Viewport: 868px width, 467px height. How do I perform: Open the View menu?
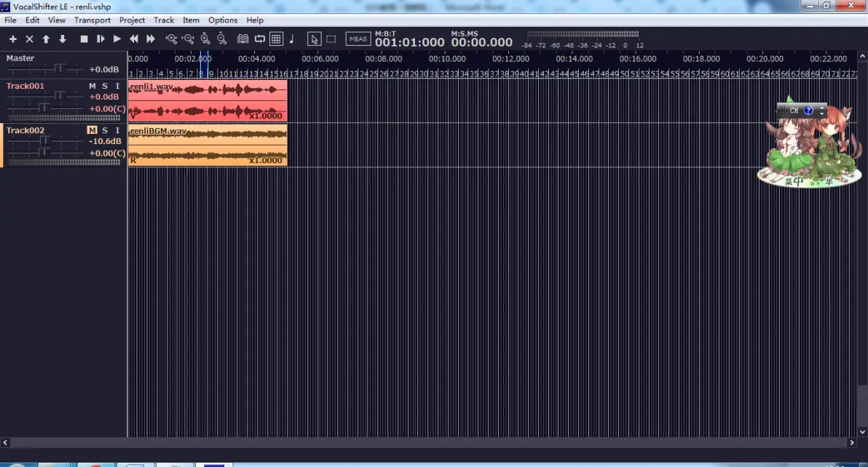coord(57,20)
